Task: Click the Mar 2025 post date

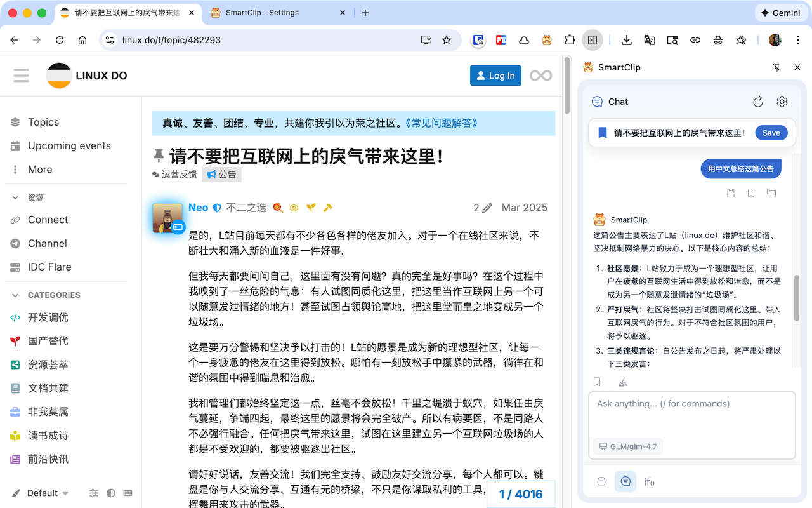Action: pyautogui.click(x=524, y=208)
